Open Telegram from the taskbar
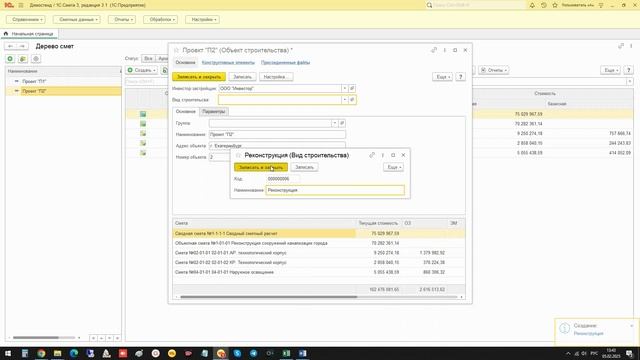640x360 pixels. click(x=253, y=353)
